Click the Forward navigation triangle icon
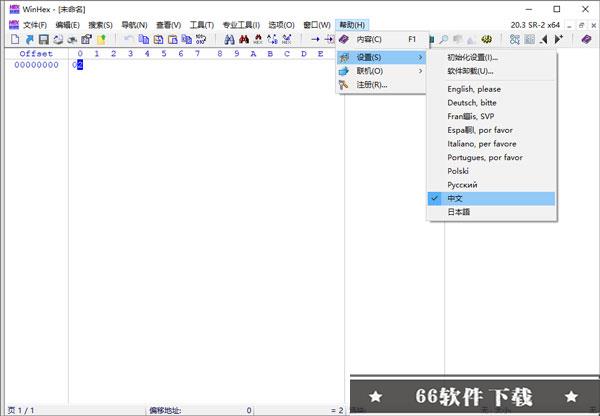The height and width of the screenshot is (416, 600). coord(558,39)
